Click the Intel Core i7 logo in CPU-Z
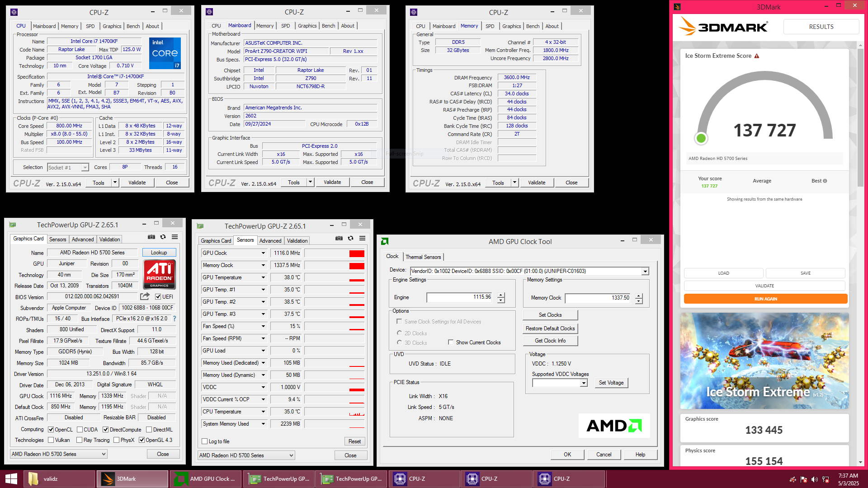 pos(165,53)
